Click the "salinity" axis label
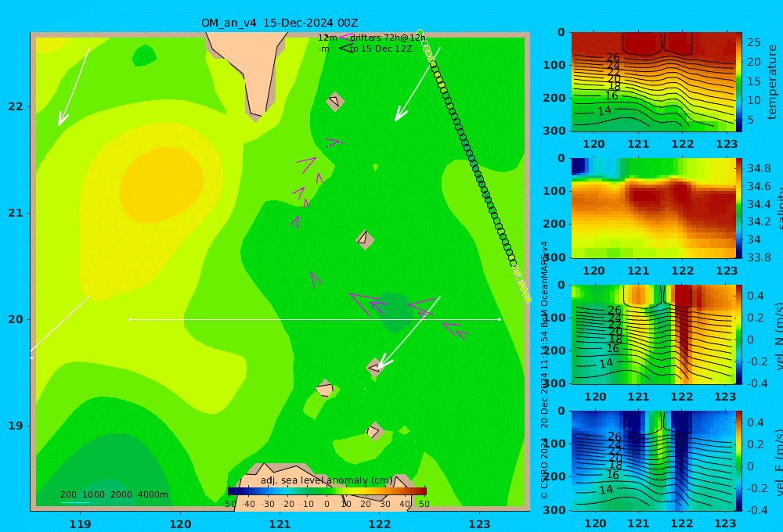783x532 pixels. coord(779,208)
